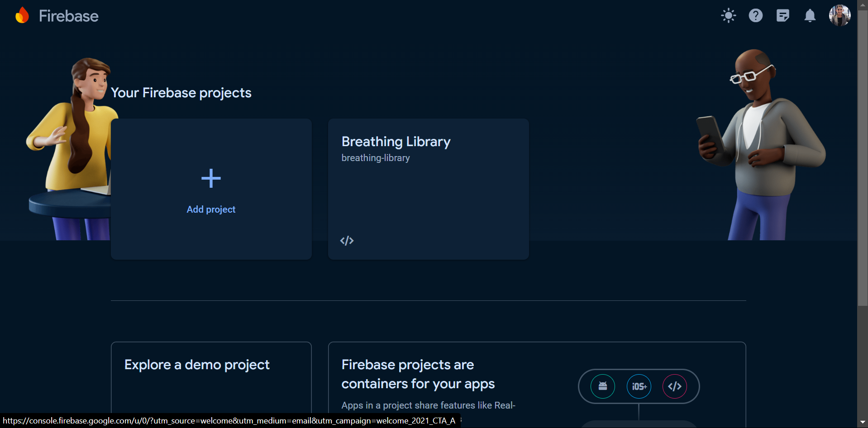Image resolution: width=868 pixels, height=428 pixels.
Task: Open the release notes icon
Action: click(x=782, y=16)
